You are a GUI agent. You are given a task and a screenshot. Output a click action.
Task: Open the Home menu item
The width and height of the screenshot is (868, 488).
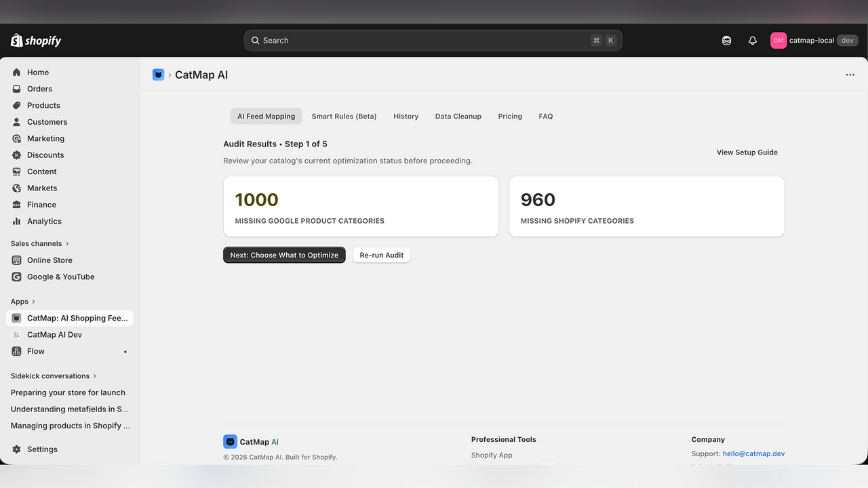70,73
